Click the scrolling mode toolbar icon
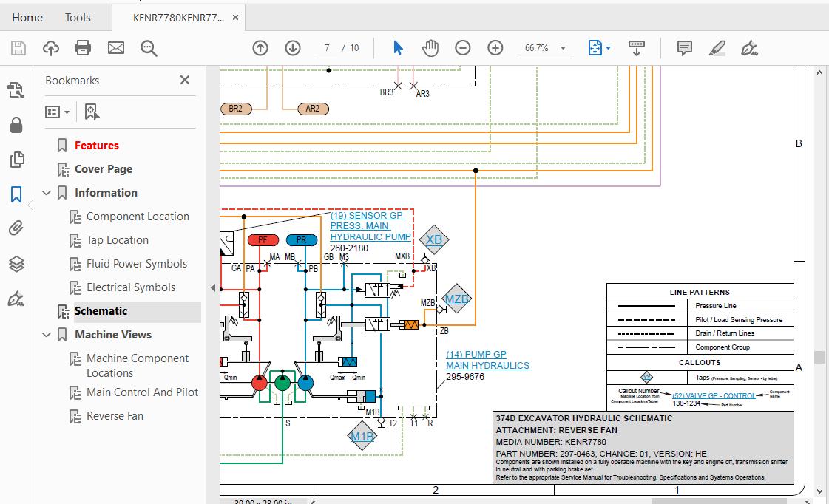The width and height of the screenshot is (829, 504). point(637,48)
